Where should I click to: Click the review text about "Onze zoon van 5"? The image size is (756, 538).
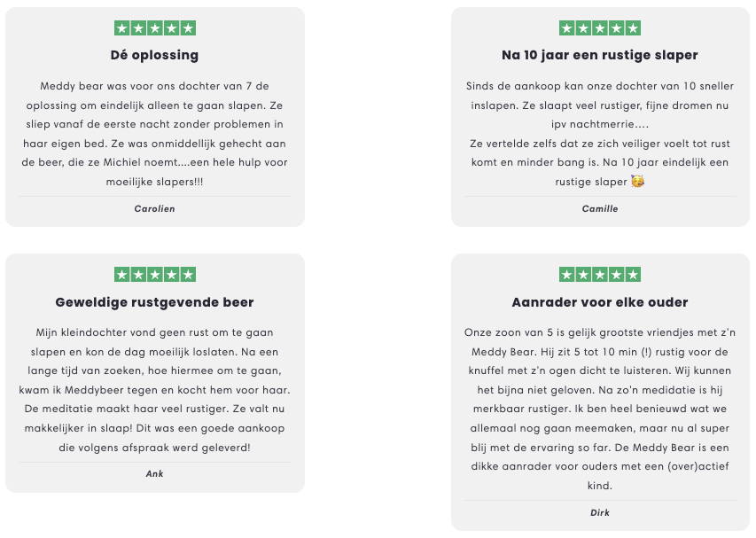point(600,409)
